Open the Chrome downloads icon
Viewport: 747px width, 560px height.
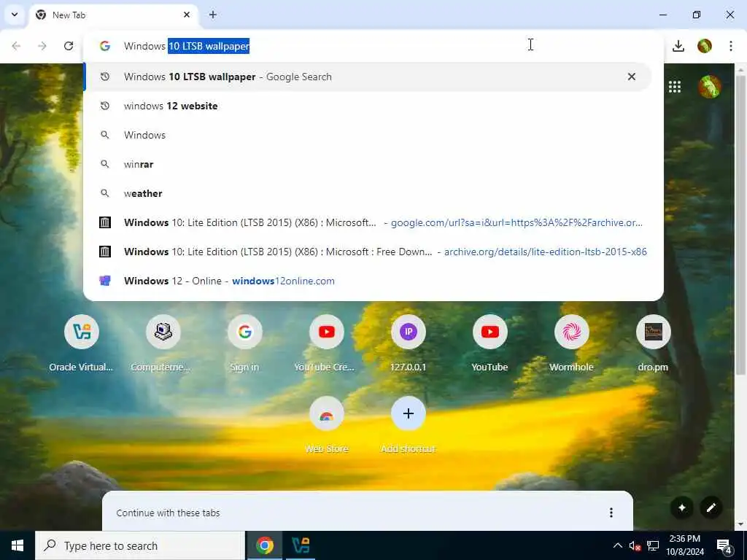tap(678, 46)
